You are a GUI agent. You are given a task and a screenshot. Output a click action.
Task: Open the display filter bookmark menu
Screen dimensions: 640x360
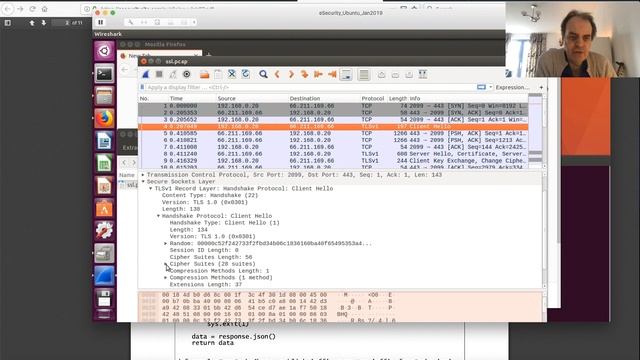[x=142, y=87]
